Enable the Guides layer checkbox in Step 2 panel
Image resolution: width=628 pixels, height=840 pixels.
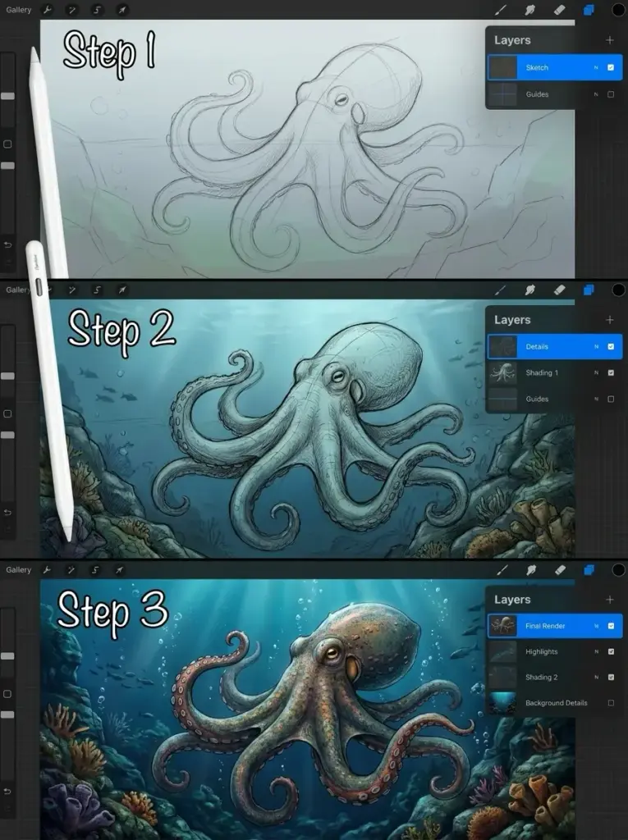click(x=611, y=399)
